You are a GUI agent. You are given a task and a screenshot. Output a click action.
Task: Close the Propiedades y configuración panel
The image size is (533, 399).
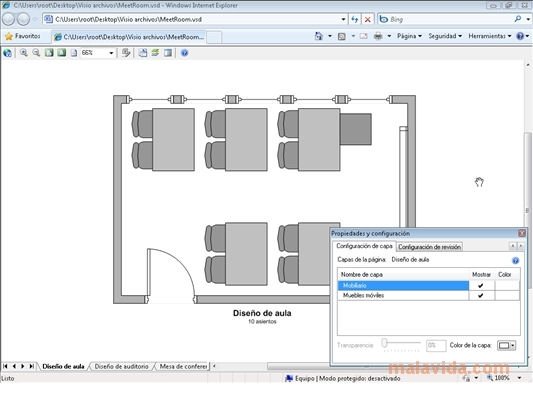tap(522, 233)
